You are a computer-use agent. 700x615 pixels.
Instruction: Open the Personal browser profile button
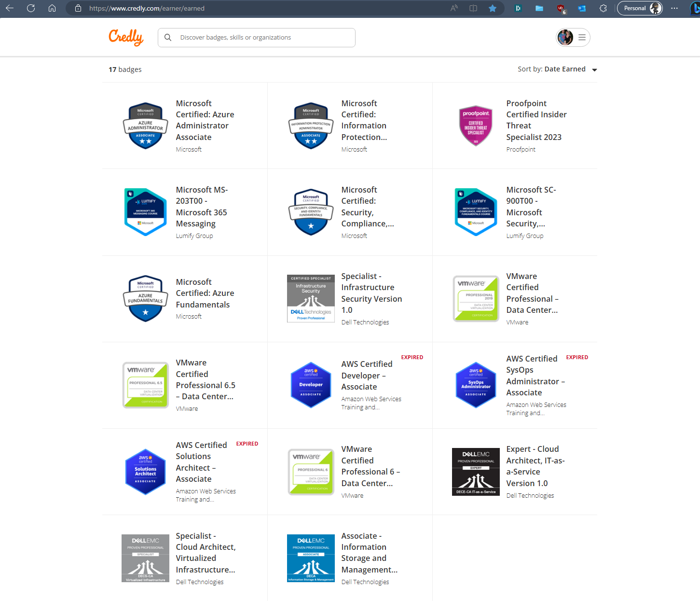[640, 8]
